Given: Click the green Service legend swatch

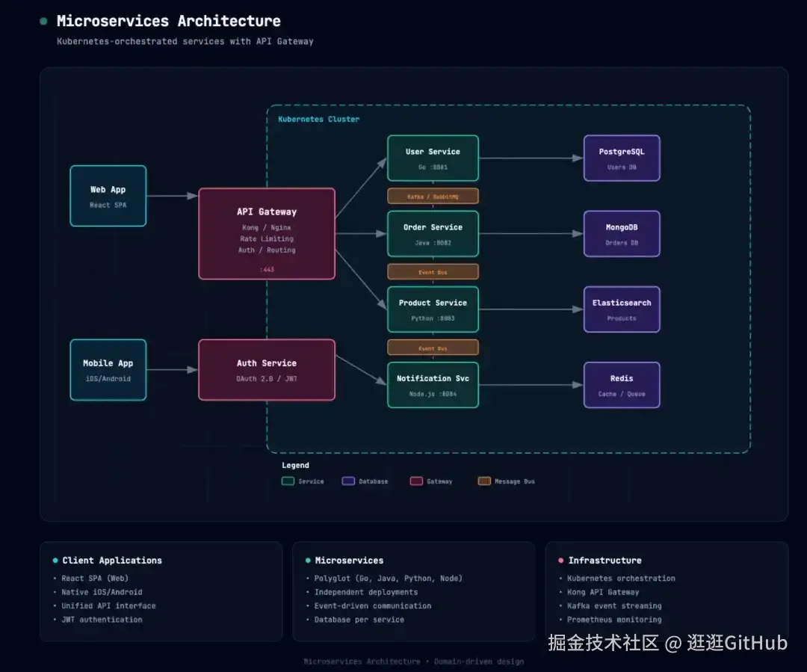Looking at the screenshot, I should (288, 481).
